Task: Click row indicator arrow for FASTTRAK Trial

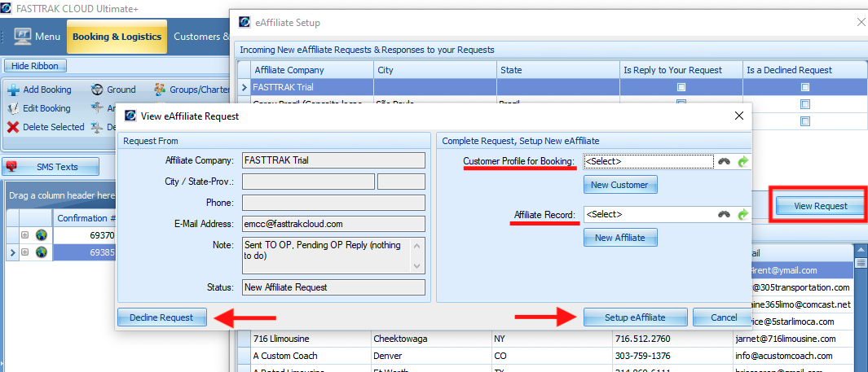Action: [245, 87]
